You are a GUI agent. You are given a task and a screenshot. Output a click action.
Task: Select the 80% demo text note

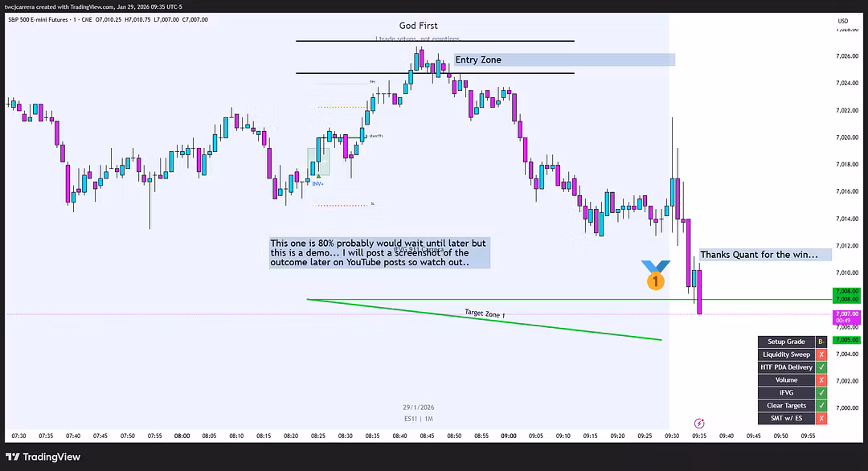[379, 253]
